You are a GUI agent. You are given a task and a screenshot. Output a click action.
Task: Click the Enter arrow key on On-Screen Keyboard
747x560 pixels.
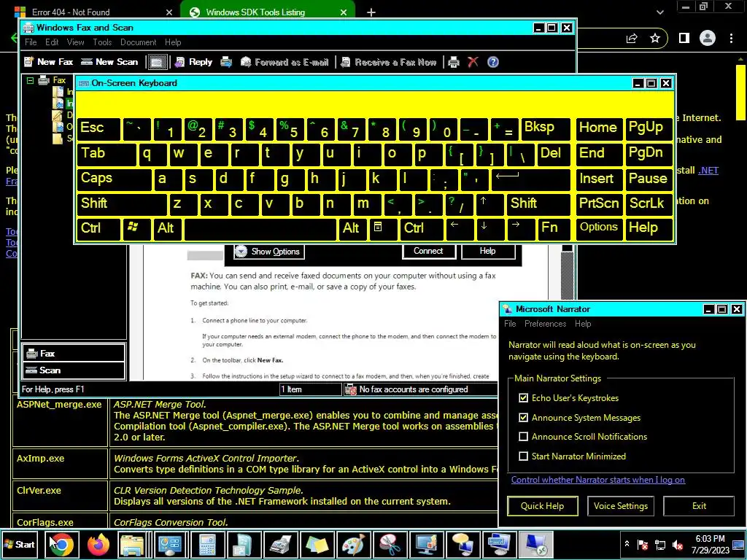click(530, 179)
